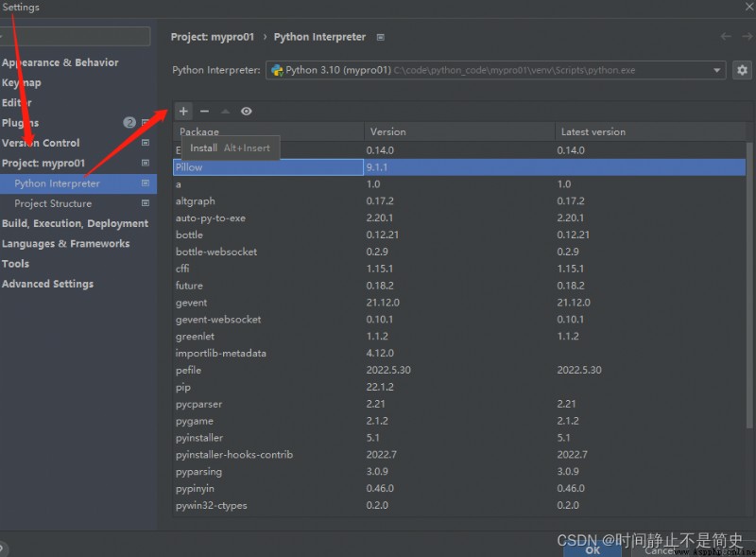Focus the settings search field
Viewport: 756px width, 557px height.
tap(76, 37)
